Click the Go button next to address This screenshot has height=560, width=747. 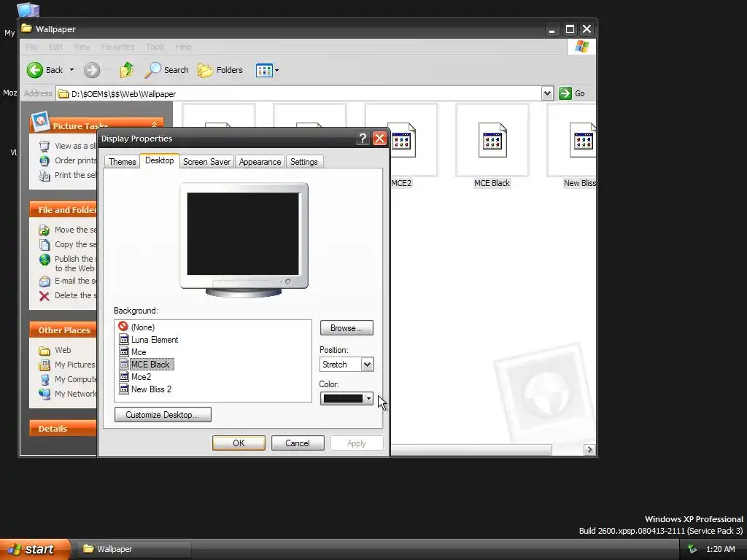tap(572, 93)
